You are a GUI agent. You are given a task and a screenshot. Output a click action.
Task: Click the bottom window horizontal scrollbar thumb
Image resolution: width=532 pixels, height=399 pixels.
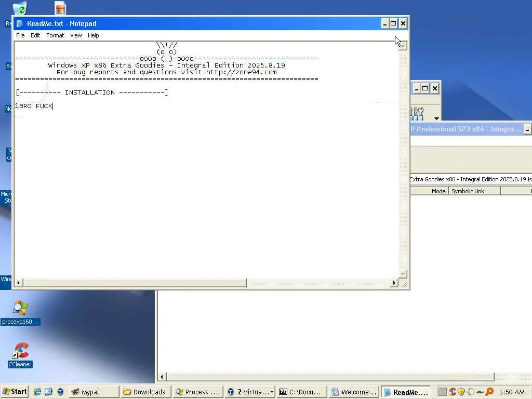pyautogui.click(x=330, y=377)
